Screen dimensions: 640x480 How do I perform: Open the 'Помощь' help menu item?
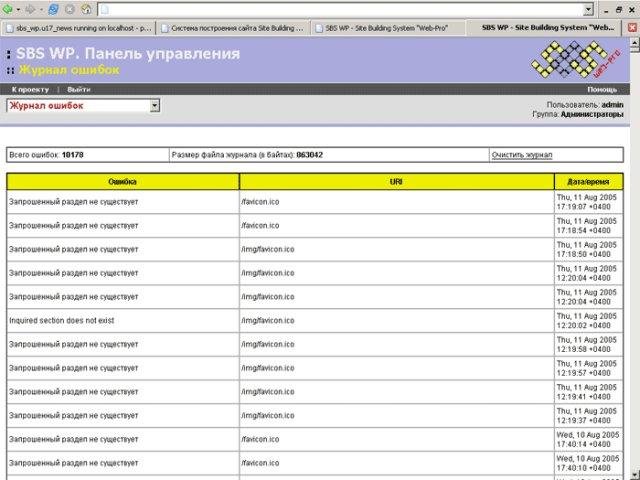[x=602, y=89]
